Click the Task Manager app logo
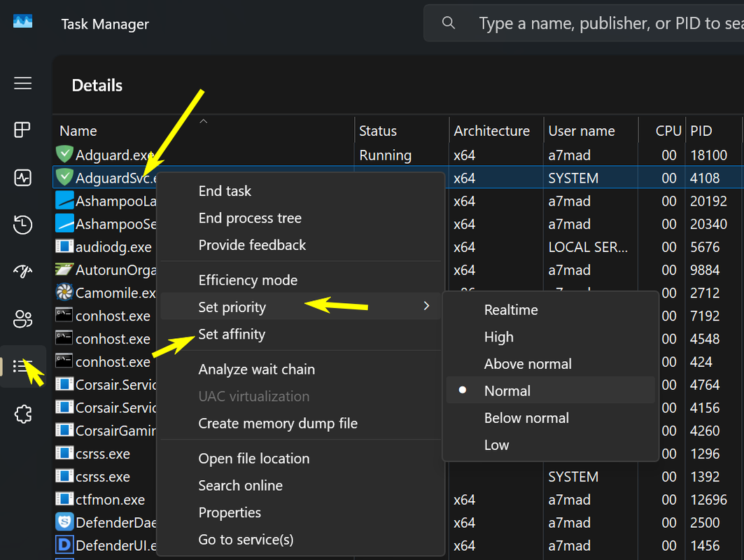 23,22
